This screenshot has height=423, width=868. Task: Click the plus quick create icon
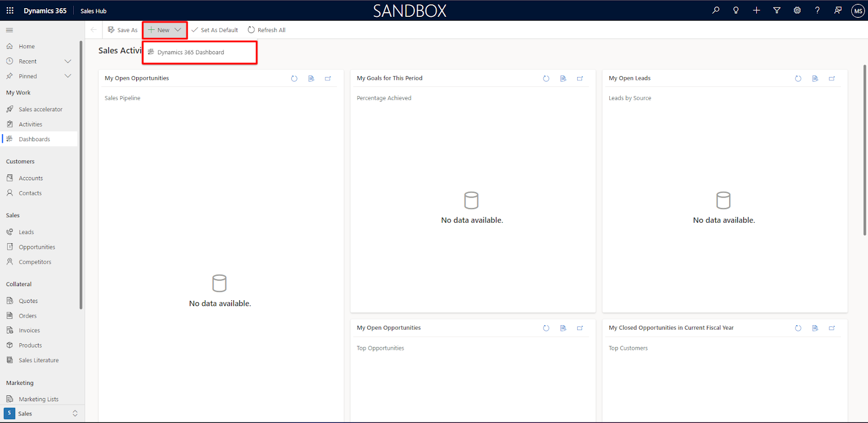[756, 10]
